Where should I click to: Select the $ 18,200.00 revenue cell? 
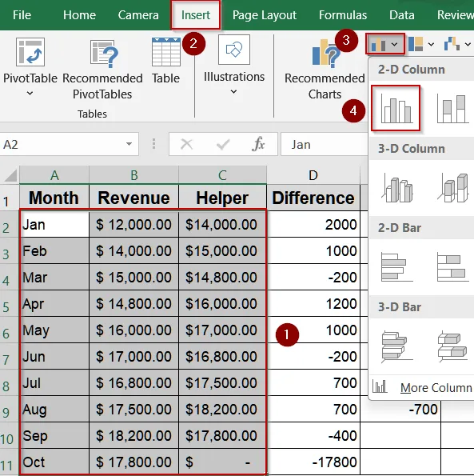click(x=133, y=435)
